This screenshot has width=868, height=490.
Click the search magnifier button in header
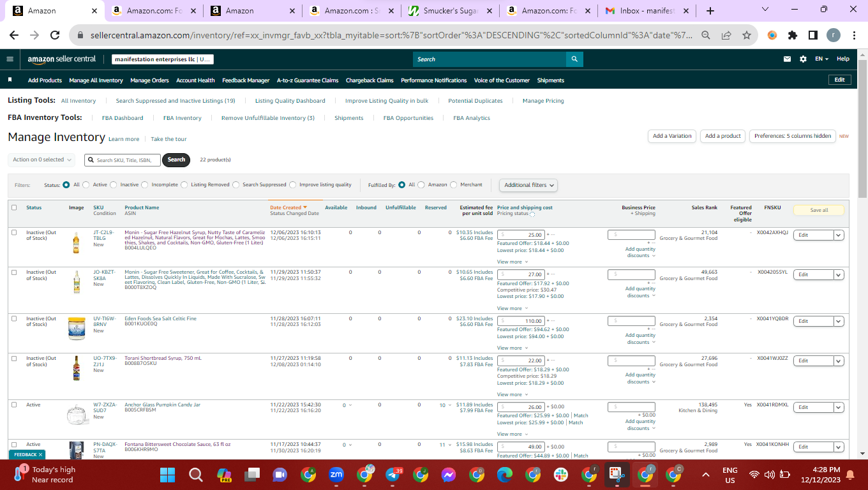point(574,59)
